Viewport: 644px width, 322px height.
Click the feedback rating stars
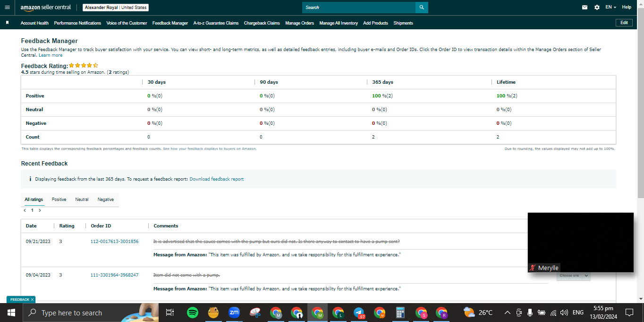tap(84, 66)
